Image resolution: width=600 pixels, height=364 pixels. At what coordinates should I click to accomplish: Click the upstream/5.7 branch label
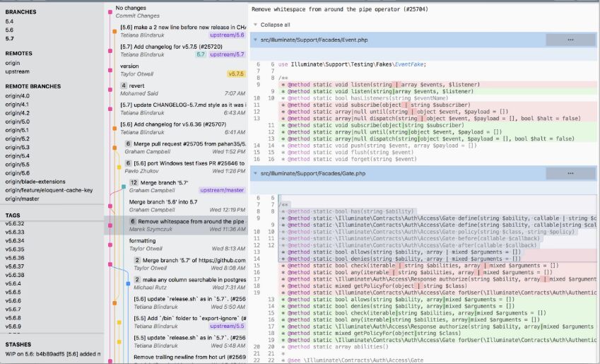point(227,54)
